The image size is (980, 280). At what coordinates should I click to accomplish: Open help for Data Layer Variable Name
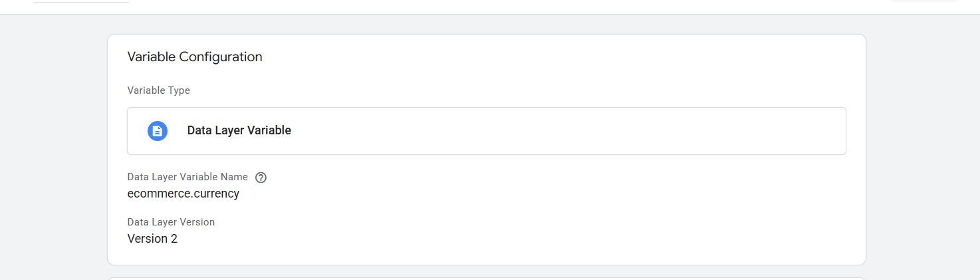(261, 178)
